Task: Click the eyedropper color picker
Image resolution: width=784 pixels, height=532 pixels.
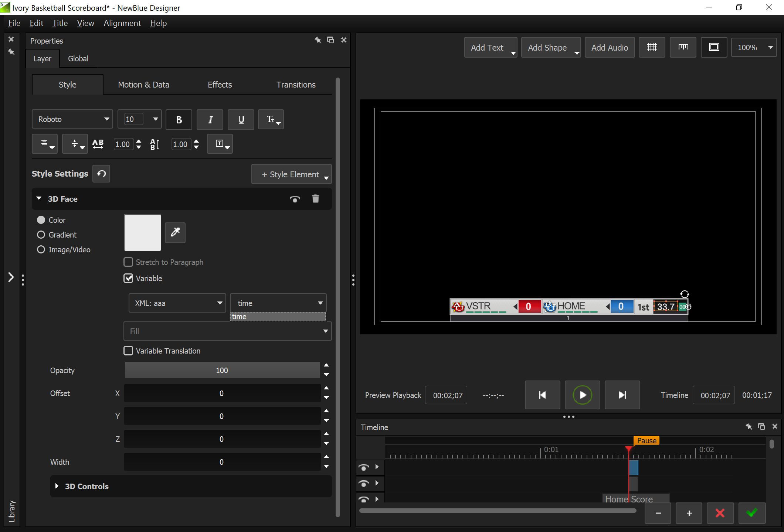Action: (x=175, y=232)
